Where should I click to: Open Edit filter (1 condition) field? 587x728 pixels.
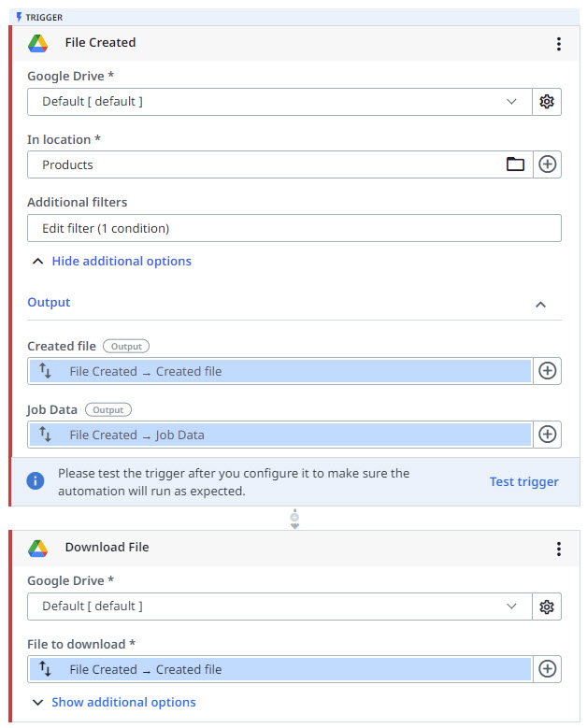[x=293, y=228]
